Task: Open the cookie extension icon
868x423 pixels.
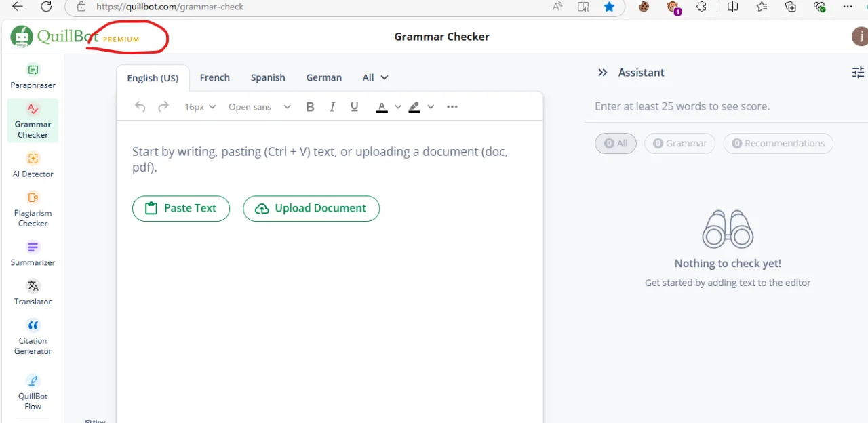Action: point(644,7)
